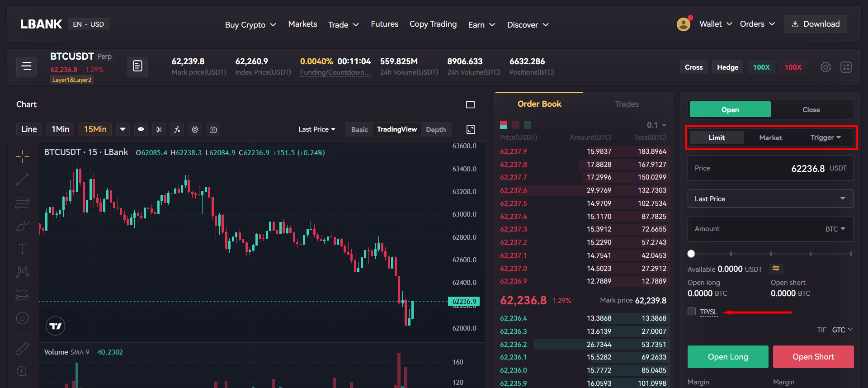Expand the Orders dropdown

click(757, 24)
